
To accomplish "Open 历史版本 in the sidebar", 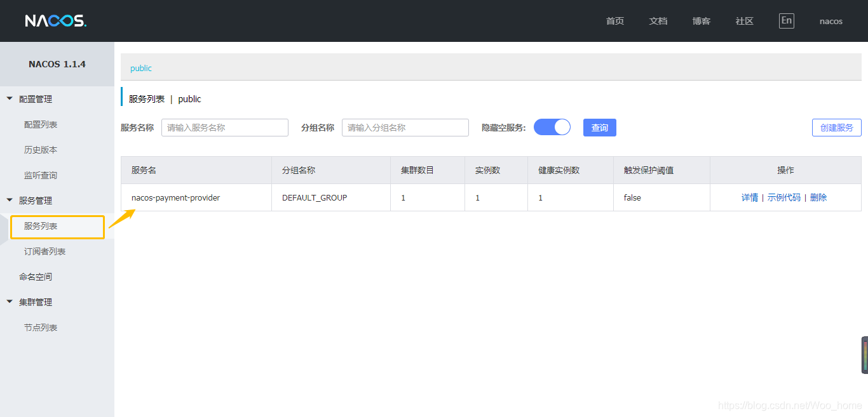I will pos(41,150).
